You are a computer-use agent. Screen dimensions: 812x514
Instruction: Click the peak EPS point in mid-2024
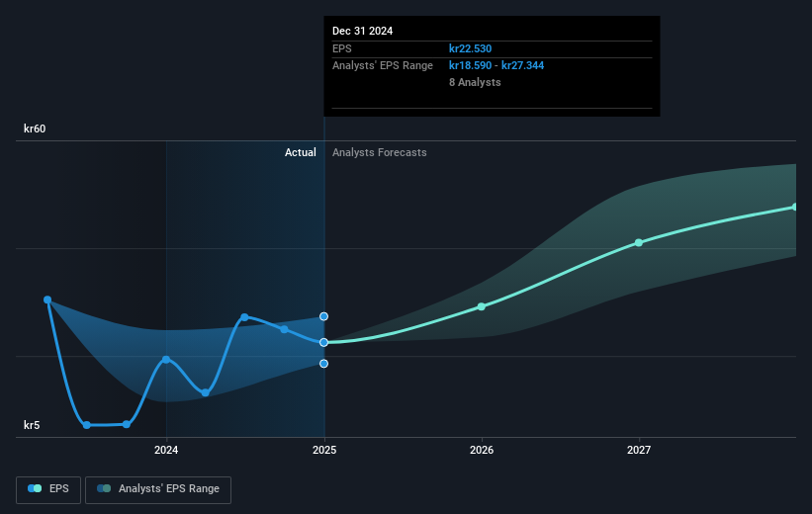tap(244, 316)
